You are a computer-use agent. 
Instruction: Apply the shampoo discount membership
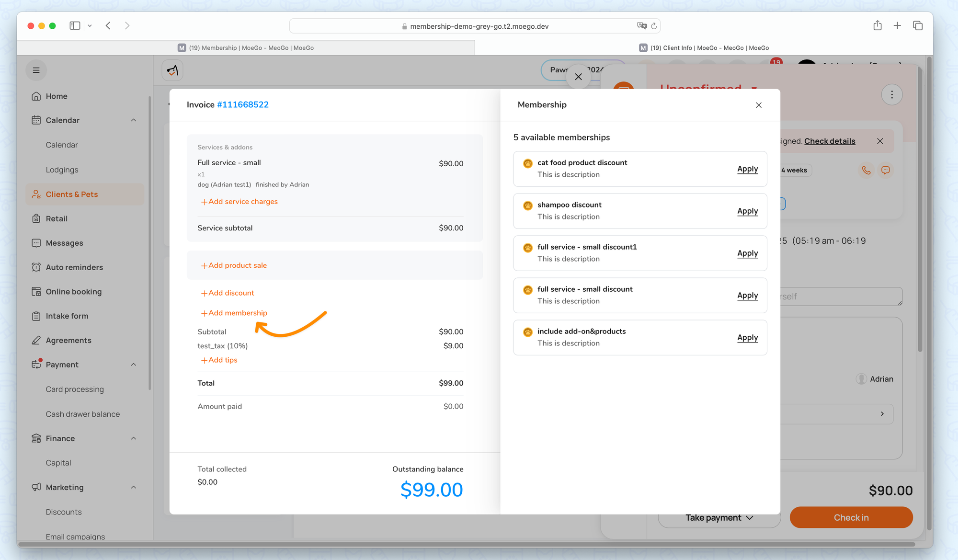coord(747,211)
